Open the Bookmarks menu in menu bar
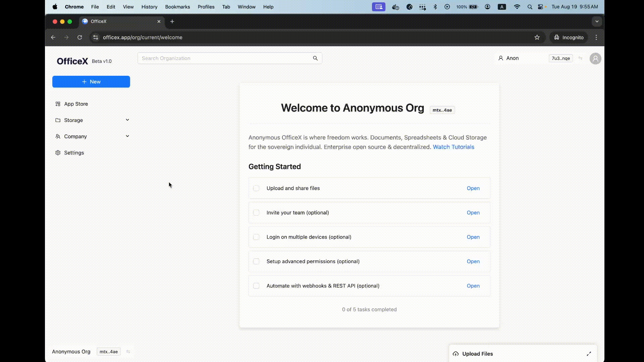The height and width of the screenshot is (362, 644). point(177,7)
